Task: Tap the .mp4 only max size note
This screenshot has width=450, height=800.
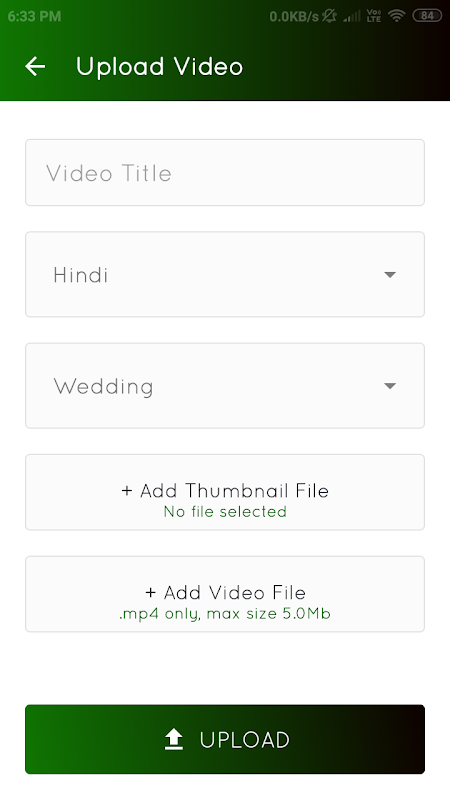Action: (225, 613)
